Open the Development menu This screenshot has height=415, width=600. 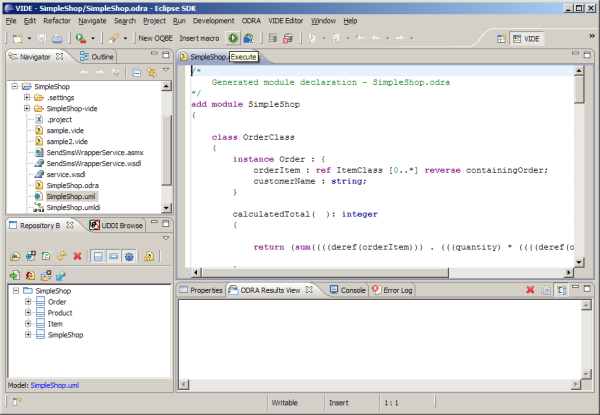(214, 21)
